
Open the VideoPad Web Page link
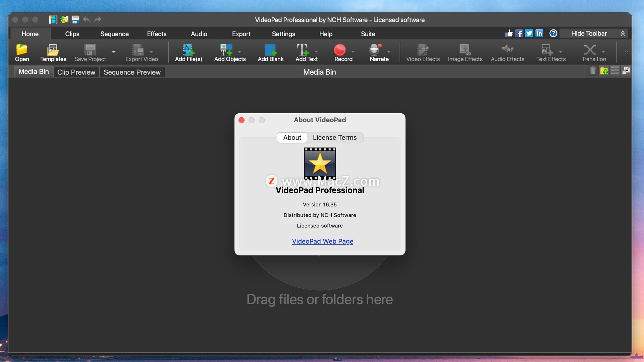coord(322,241)
